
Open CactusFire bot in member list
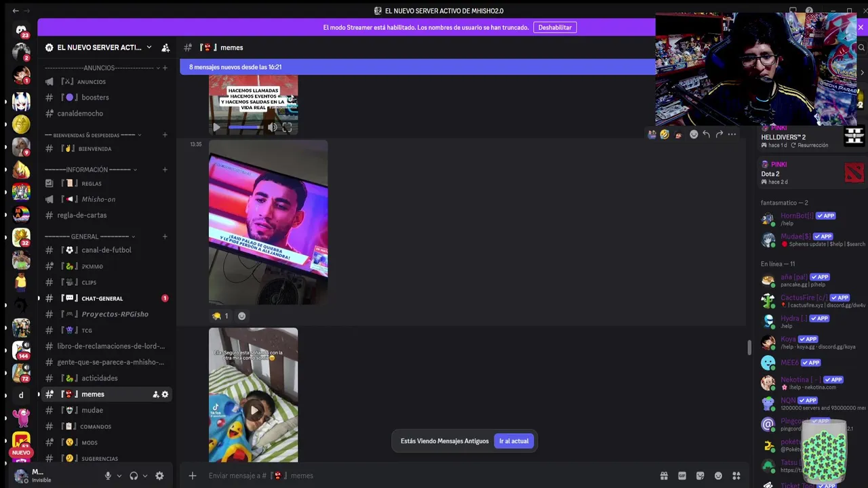(812, 301)
